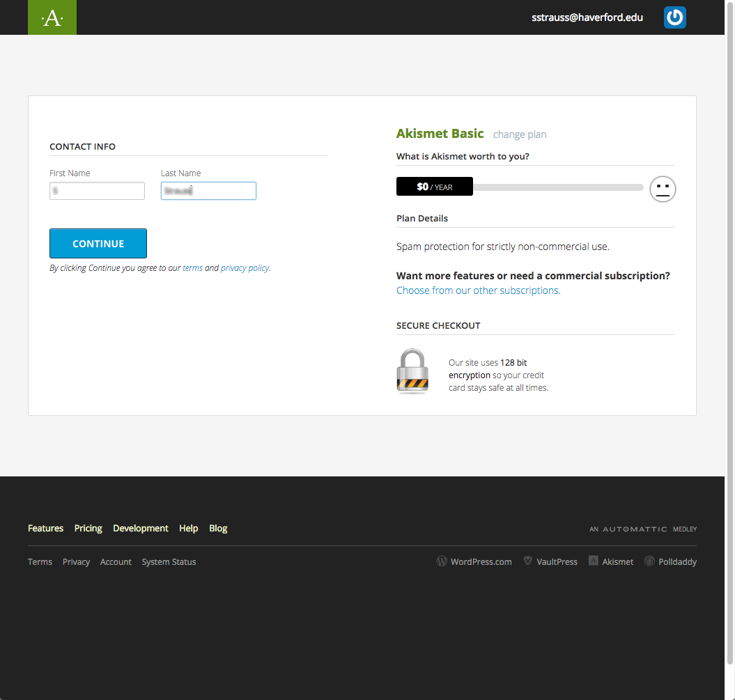Click the Akismet Basic plan heading
Viewport: 735px width, 700px height.
pos(440,134)
